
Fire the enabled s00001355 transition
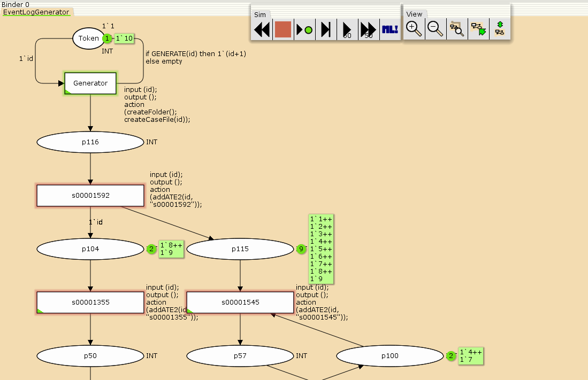tap(90, 303)
